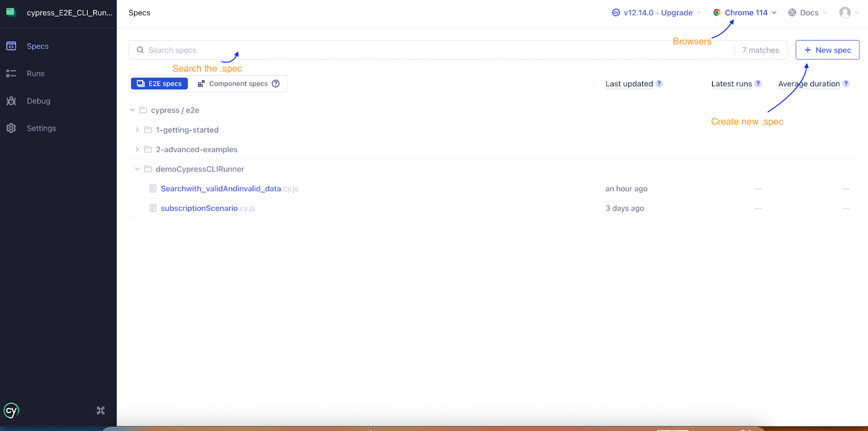Click the magnifier icon in the search box
This screenshot has width=868, height=431.
click(140, 50)
